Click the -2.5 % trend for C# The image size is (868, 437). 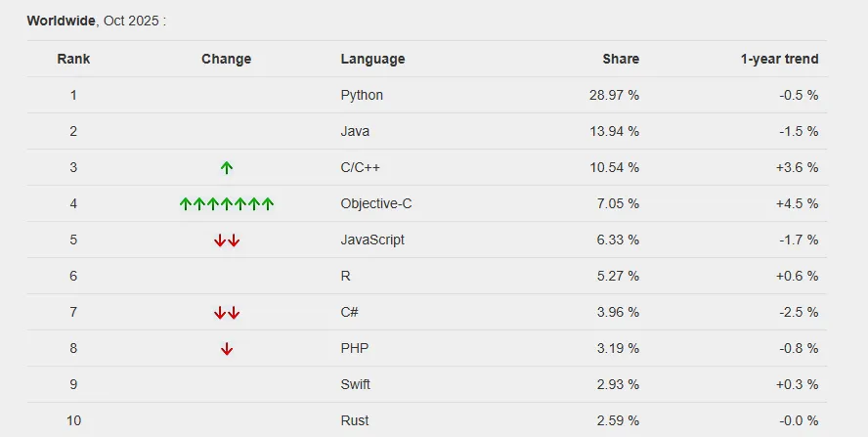coord(799,312)
